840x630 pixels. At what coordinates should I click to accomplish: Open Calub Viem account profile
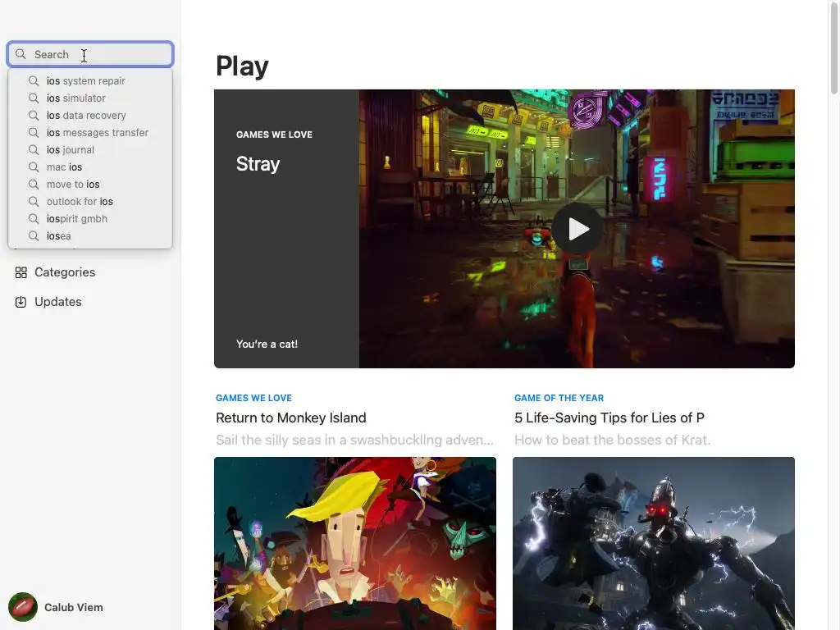(56, 607)
